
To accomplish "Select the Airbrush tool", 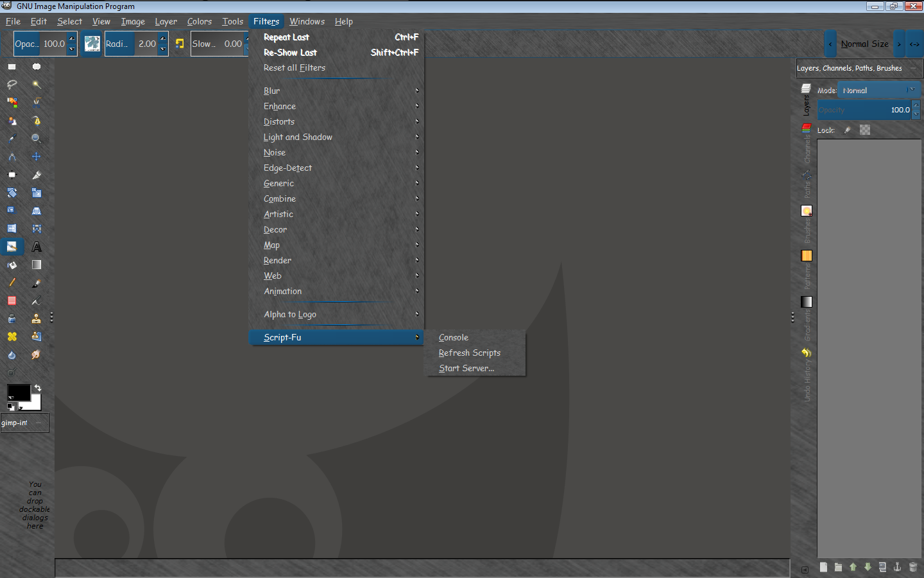I will pos(37,301).
